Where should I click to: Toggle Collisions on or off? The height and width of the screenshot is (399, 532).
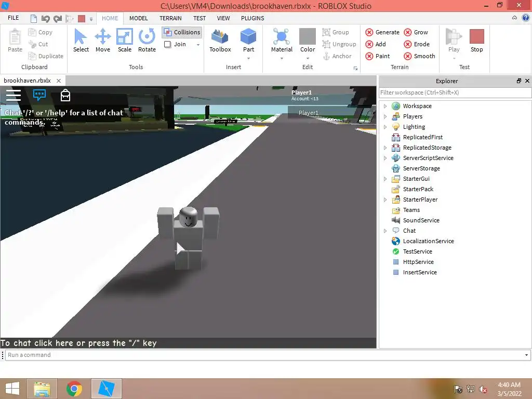[182, 32]
